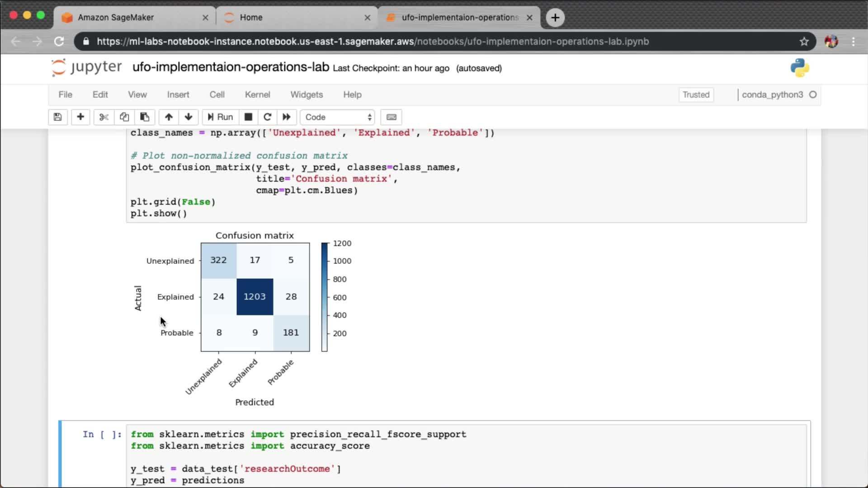This screenshot has width=868, height=488.
Task: Move the selected cell down
Action: tap(189, 117)
